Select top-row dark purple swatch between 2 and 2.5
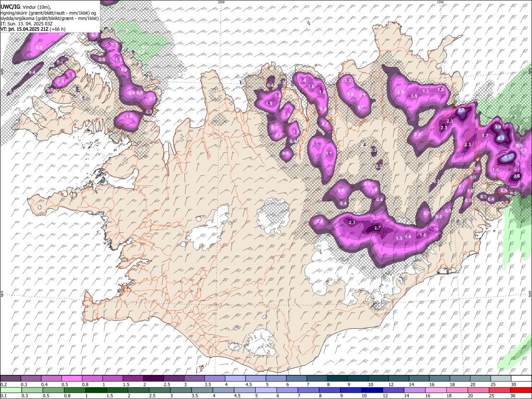This screenshot has width=532, height=399. (x=153, y=378)
